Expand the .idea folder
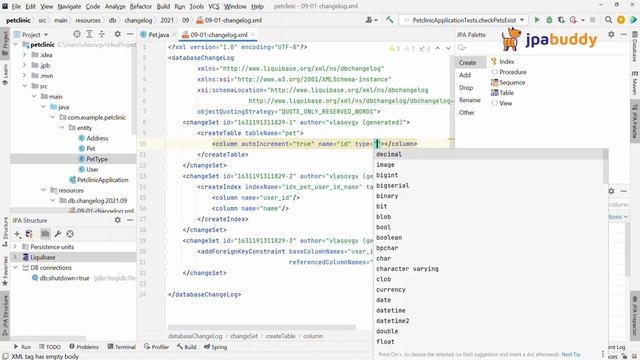 pyautogui.click(x=25, y=55)
